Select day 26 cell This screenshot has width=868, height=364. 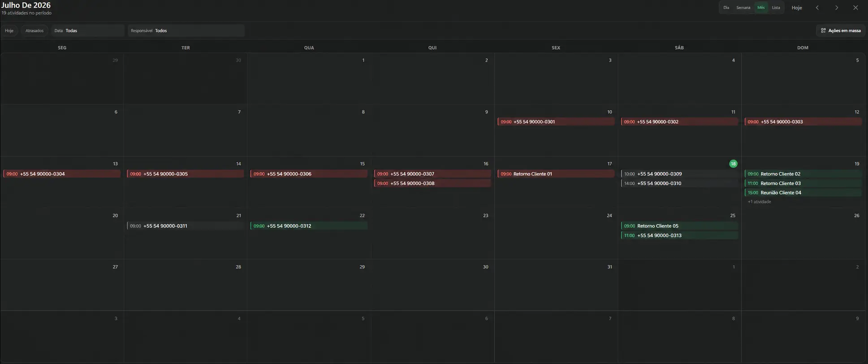[x=803, y=234]
